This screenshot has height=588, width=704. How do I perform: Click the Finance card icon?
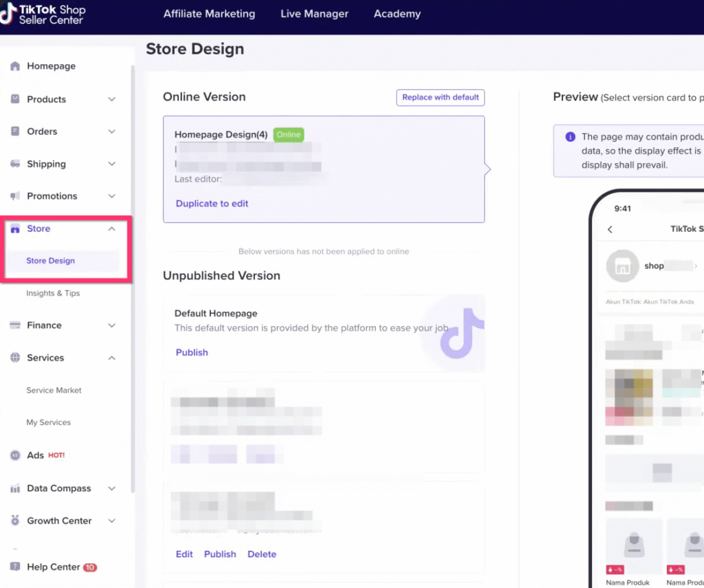click(15, 325)
